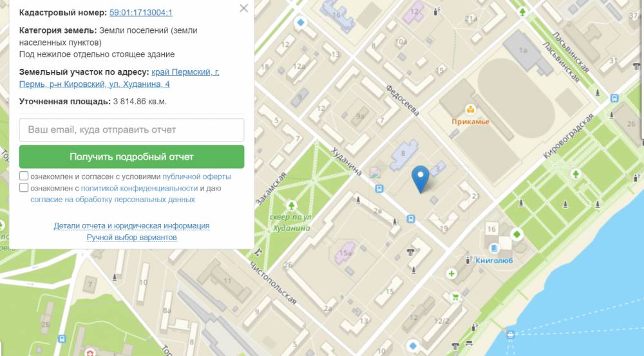
Task: Click the tree icon in сквер по ул Худанина
Action: (291, 205)
